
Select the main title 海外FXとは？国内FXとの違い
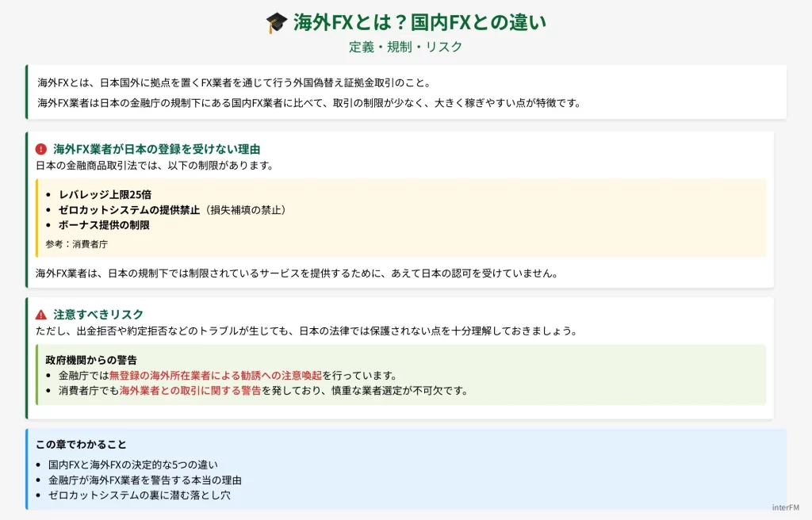tap(419, 22)
